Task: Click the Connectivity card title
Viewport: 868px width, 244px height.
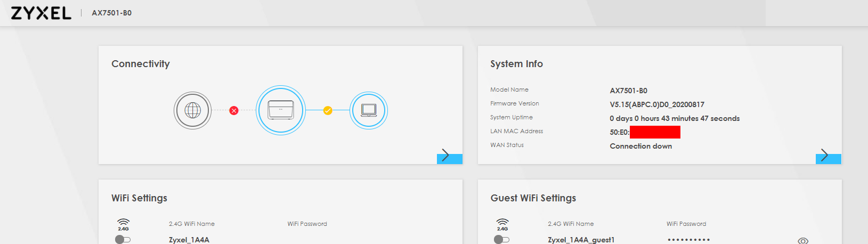Action: point(141,64)
